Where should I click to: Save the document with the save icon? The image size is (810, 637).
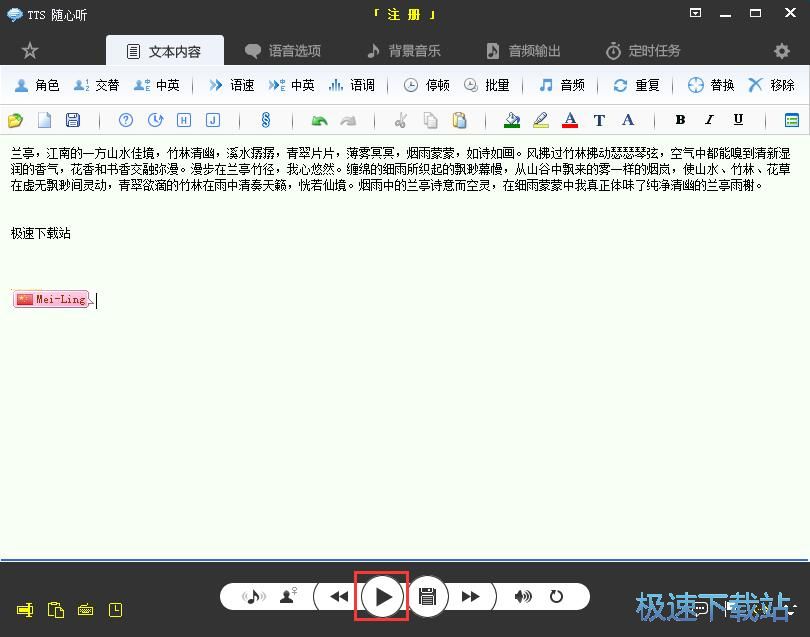71,119
